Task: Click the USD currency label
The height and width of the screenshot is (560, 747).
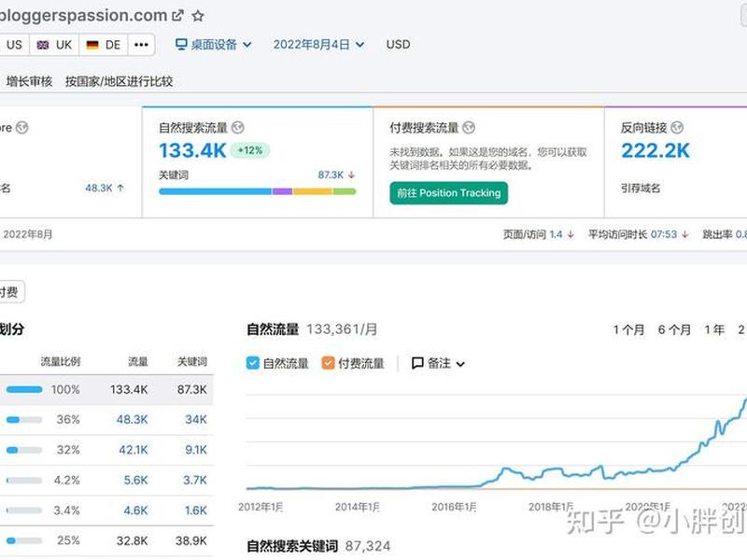Action: pyautogui.click(x=399, y=44)
